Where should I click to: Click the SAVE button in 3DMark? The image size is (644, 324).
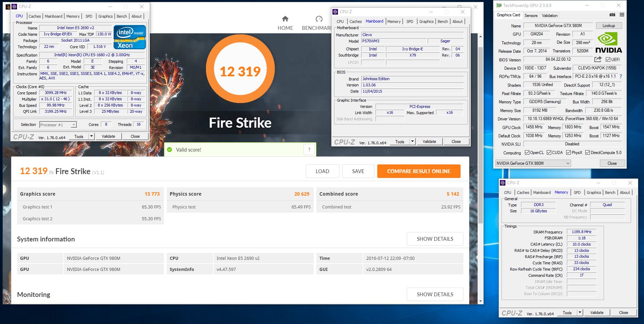click(x=358, y=171)
